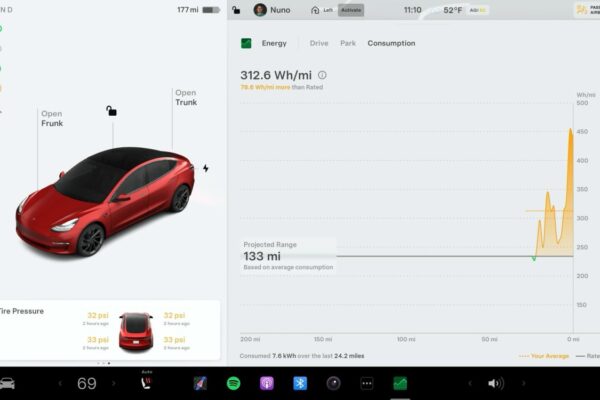Increase cabin temperature with right arrow
This screenshot has width=600, height=400.
[114, 383]
